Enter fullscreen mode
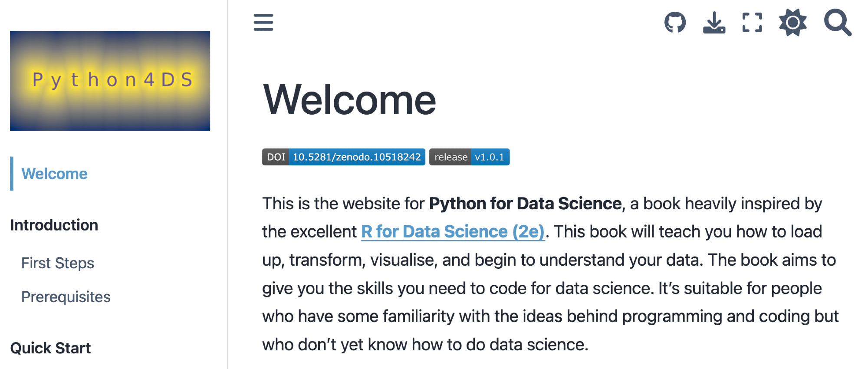This screenshot has height=369, width=868. pyautogui.click(x=752, y=23)
